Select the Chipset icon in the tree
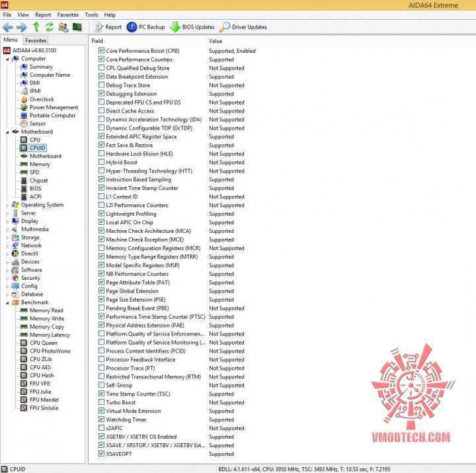Image resolution: width=476 pixels, height=473 pixels. [24, 181]
